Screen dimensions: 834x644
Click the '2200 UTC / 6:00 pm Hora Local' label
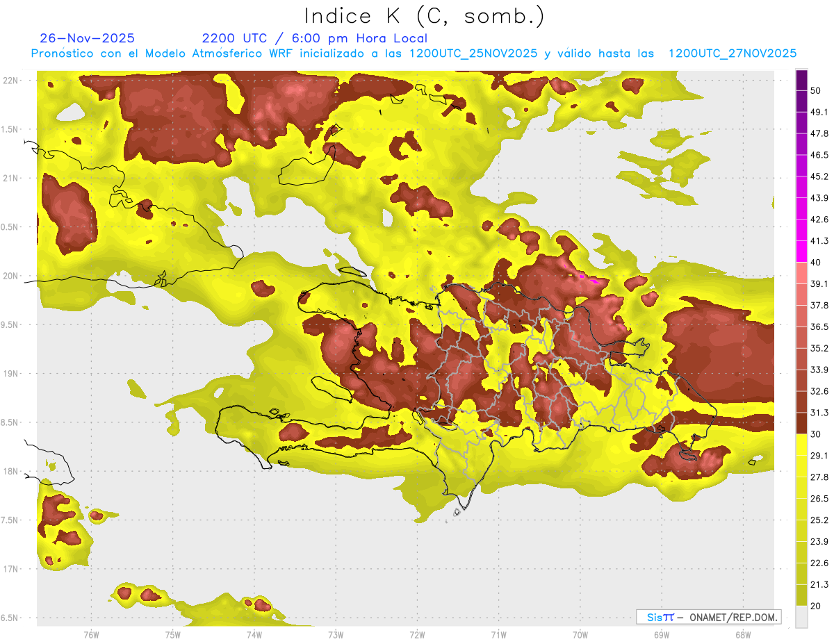click(314, 38)
